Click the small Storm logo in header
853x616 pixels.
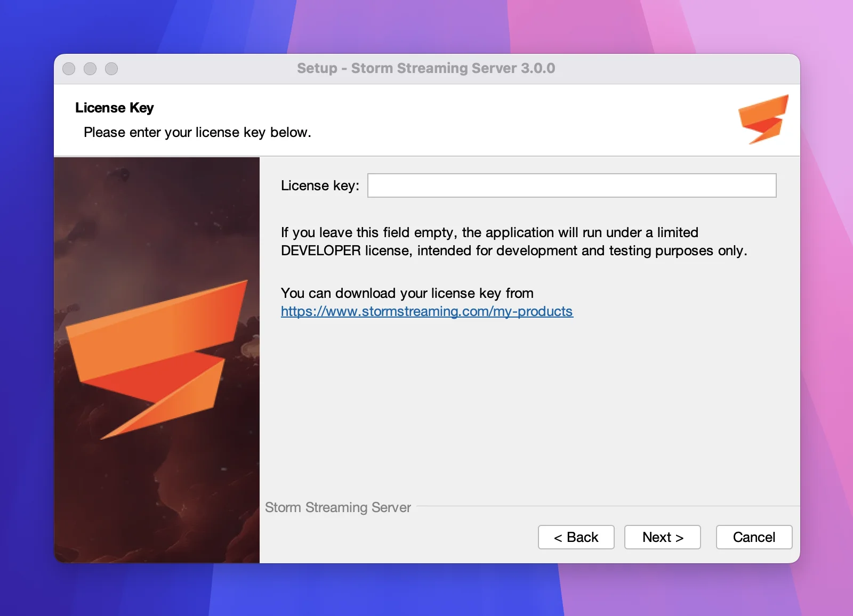tap(763, 119)
